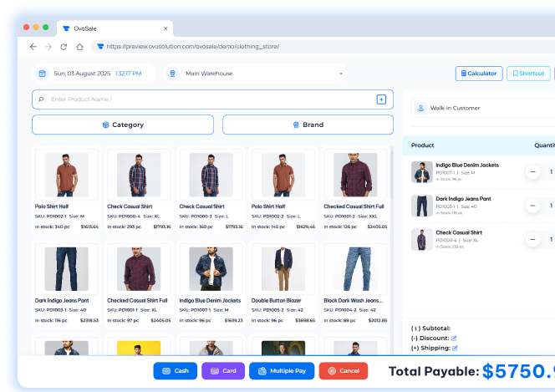Click the edit icon next to Discount
Image resolution: width=555 pixels, height=392 pixels.
(455, 338)
